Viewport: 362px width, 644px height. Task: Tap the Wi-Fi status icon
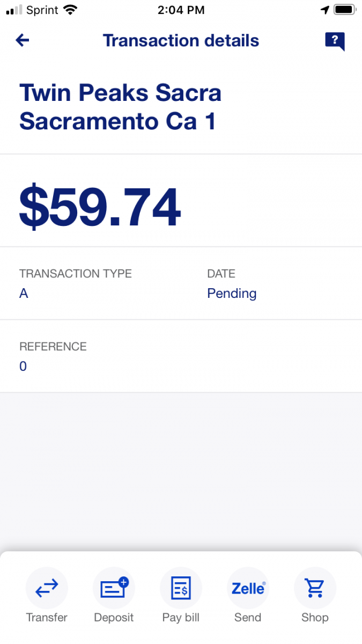[70, 10]
